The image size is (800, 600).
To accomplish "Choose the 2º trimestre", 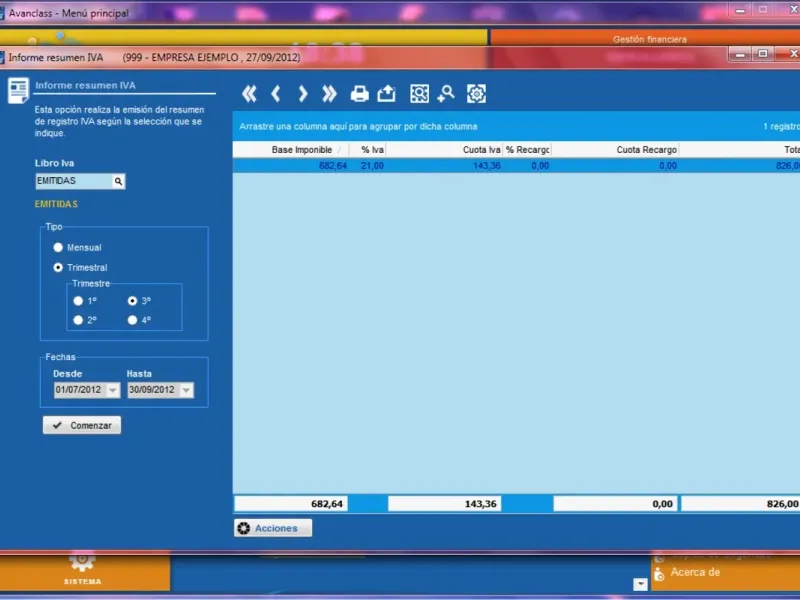I will 78,320.
